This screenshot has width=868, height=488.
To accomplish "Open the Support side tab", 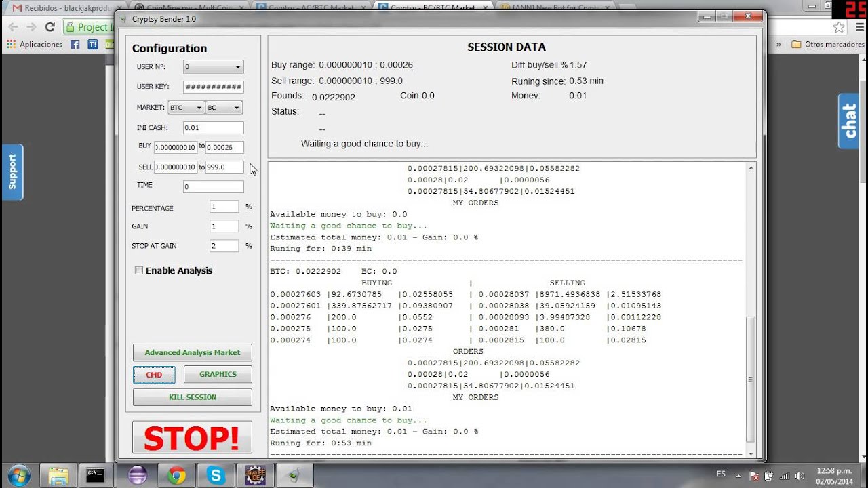I will point(12,172).
